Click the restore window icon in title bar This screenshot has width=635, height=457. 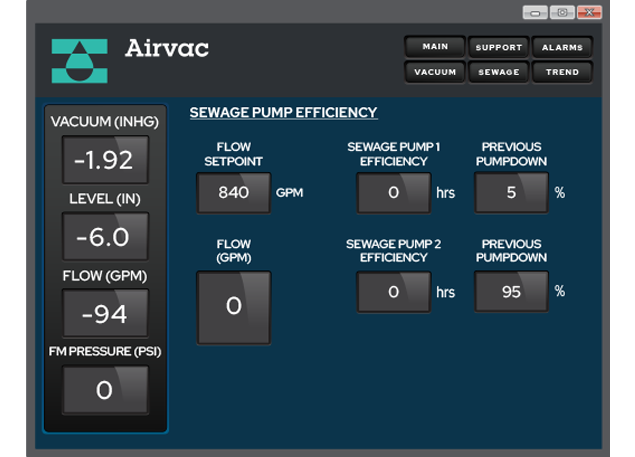click(562, 12)
